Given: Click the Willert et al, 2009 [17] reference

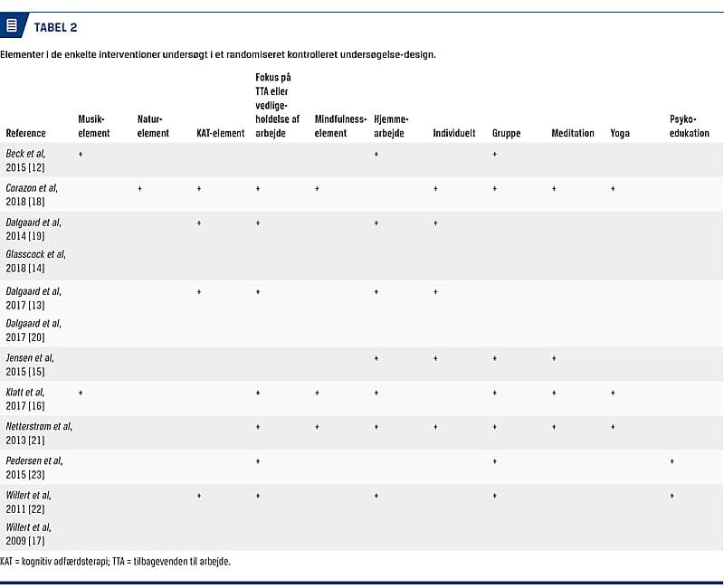Looking at the screenshot, I should pos(28,533).
